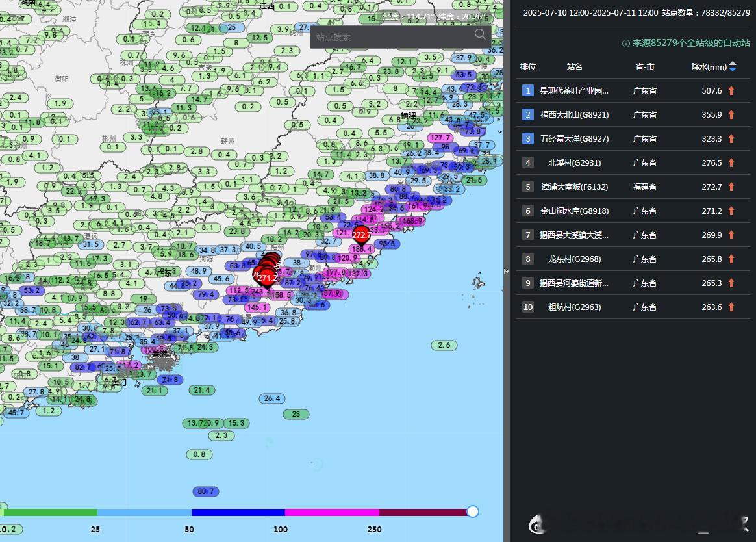The height and width of the screenshot is (542, 756).
Task: Select station 揭西大北山(G8921)
Action: 574,115
